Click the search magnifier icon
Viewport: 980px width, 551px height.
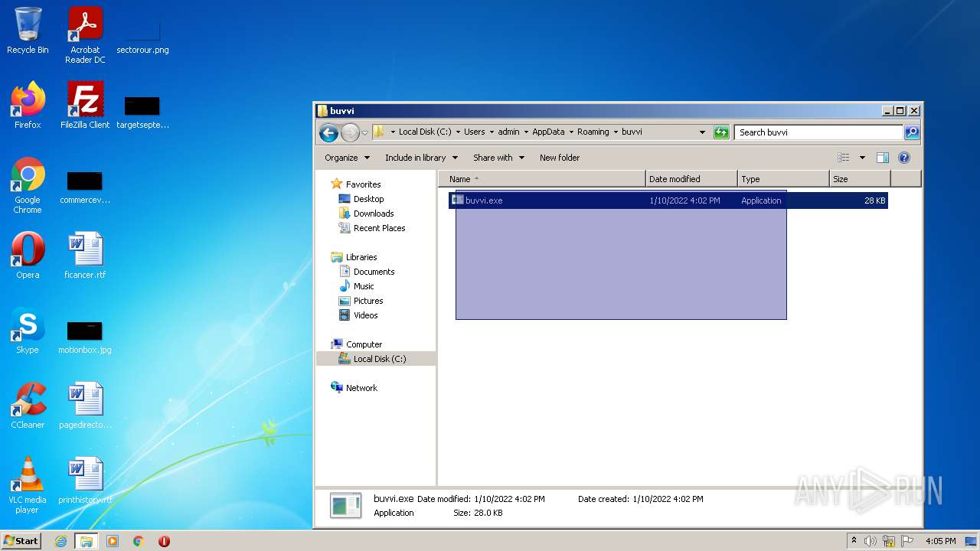click(x=912, y=132)
